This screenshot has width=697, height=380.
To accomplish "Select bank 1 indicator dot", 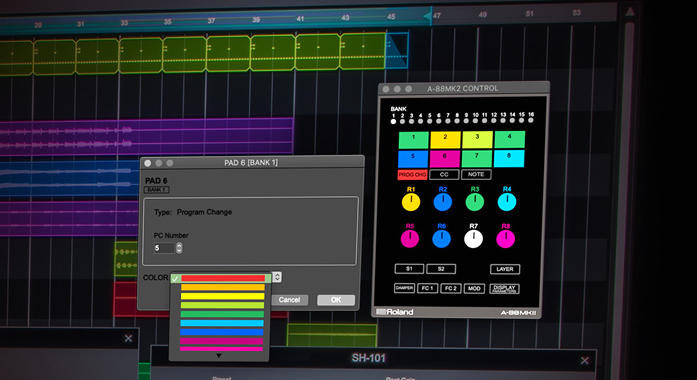I will tap(393, 121).
